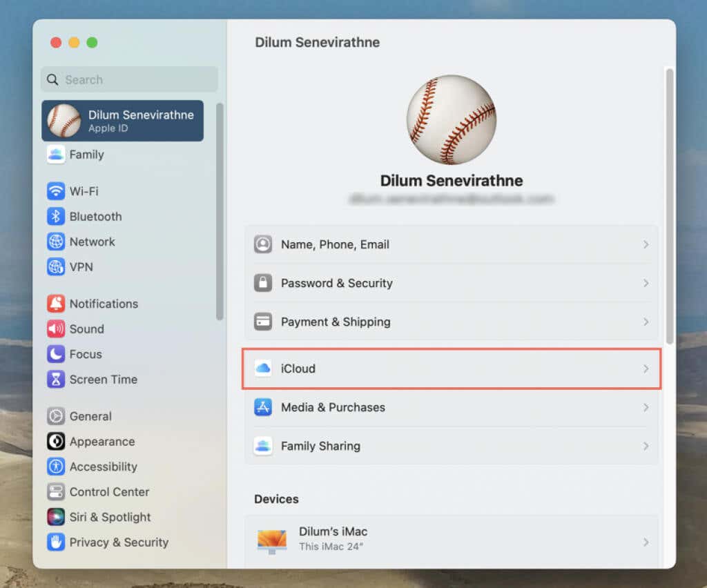Expand the Payment & Shipping chevron
707x588 pixels.
(646, 322)
